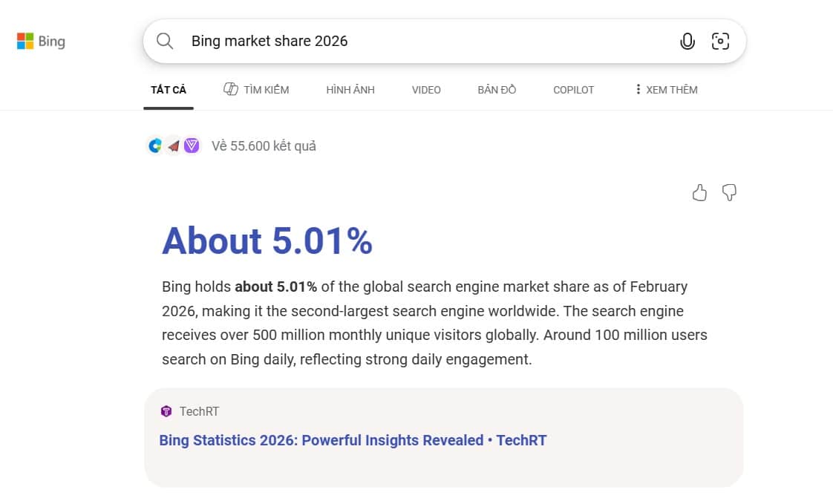Open visual search camera icon

click(720, 42)
